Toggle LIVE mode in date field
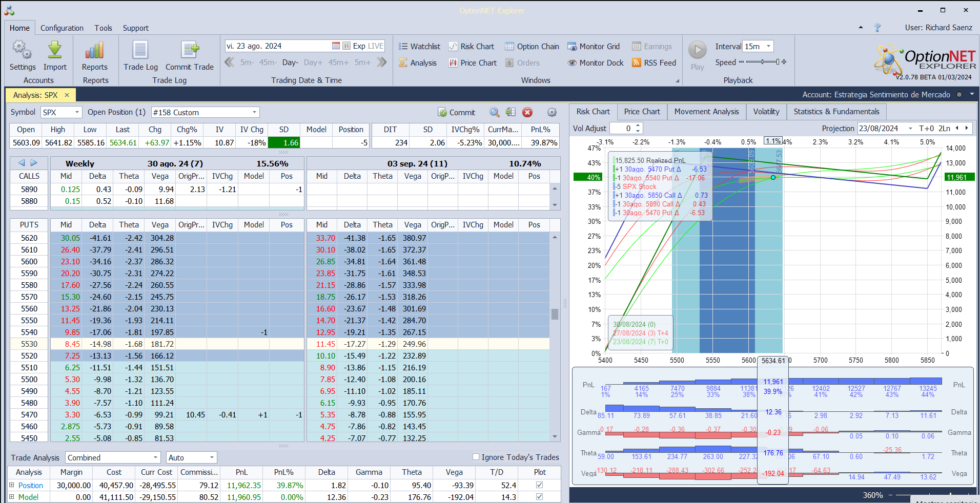 point(376,46)
